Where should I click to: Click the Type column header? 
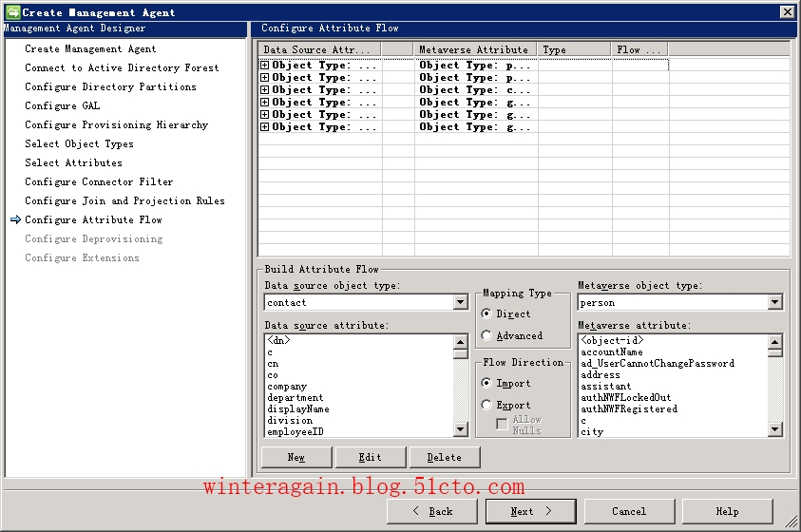pyautogui.click(x=574, y=49)
